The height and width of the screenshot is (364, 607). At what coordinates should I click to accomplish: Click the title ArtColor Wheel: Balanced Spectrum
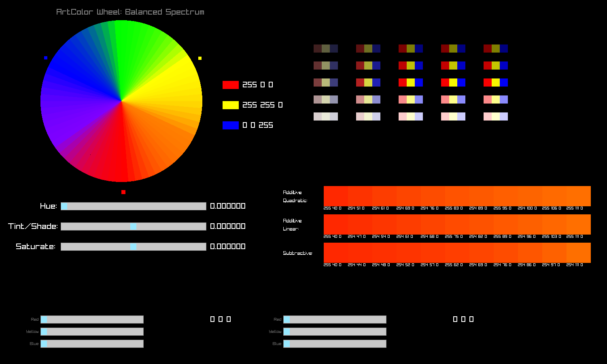tap(130, 12)
